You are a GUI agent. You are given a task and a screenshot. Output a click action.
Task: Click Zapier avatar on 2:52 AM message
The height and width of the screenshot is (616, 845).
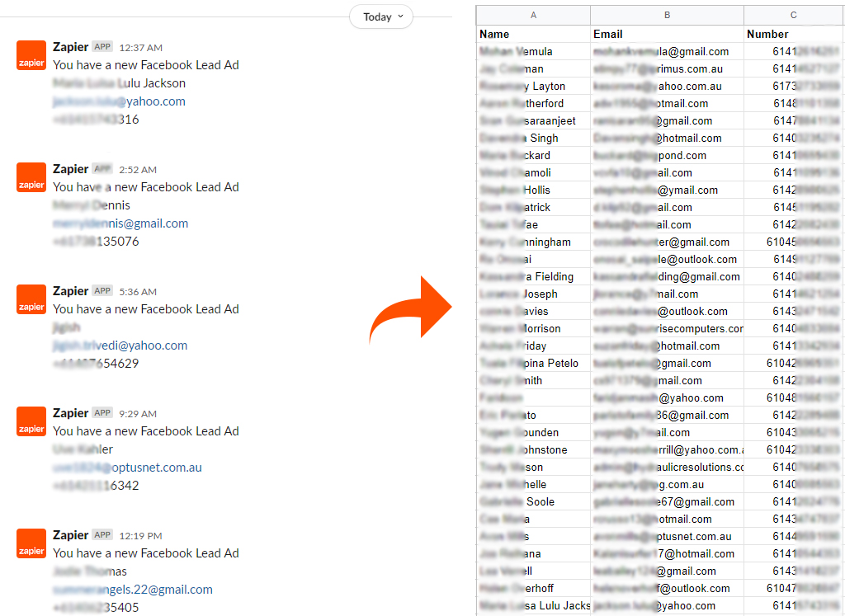click(31, 177)
